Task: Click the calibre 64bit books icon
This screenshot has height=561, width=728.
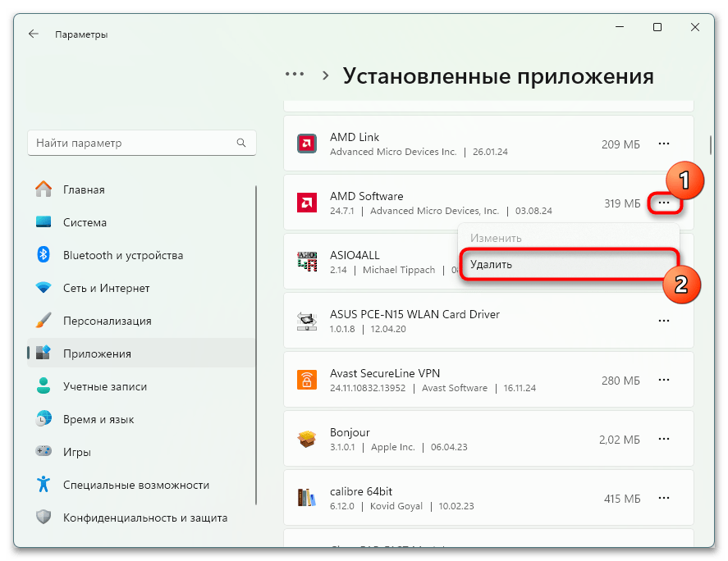Action: (307, 498)
